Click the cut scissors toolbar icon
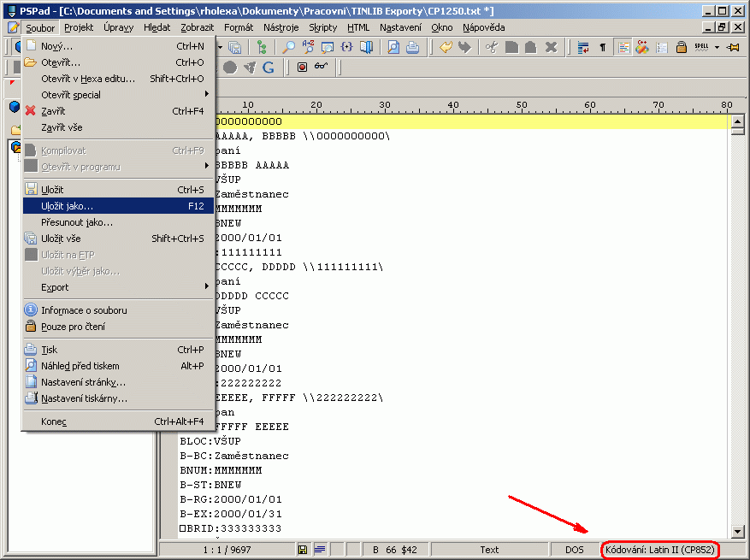This screenshot has height=560, width=750. [x=491, y=47]
